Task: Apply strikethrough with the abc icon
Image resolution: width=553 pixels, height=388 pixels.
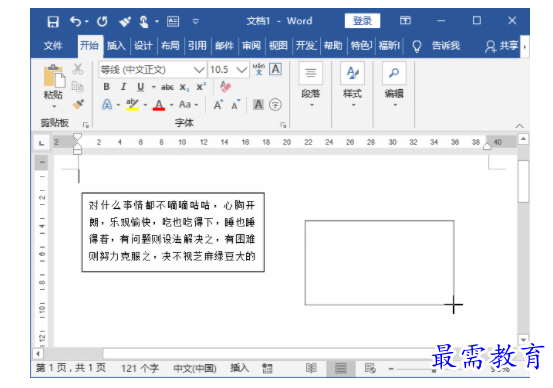Action: [x=167, y=87]
